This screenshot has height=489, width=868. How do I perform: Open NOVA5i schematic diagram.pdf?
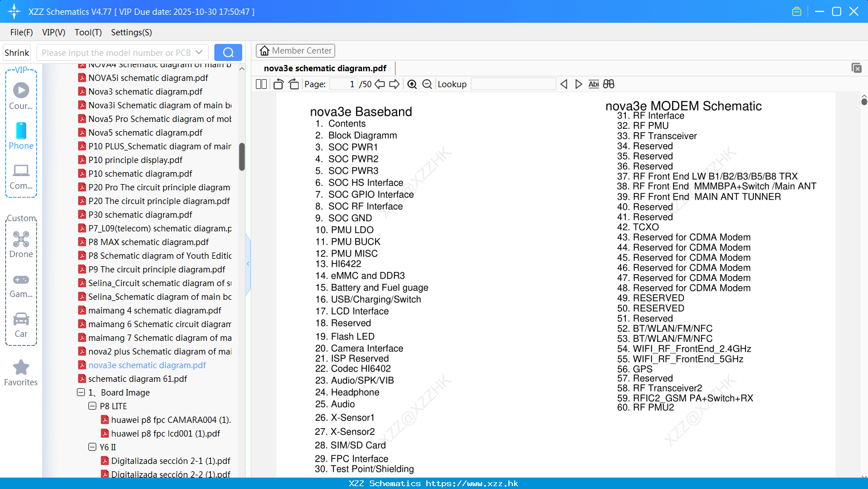148,78
